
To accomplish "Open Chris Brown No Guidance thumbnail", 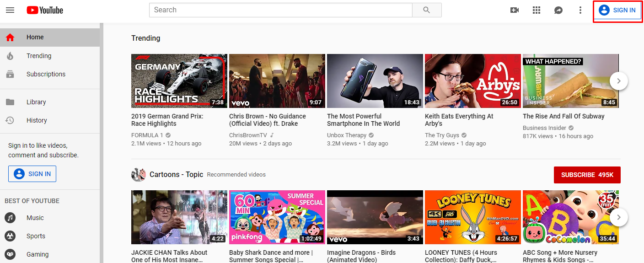I will (x=277, y=81).
